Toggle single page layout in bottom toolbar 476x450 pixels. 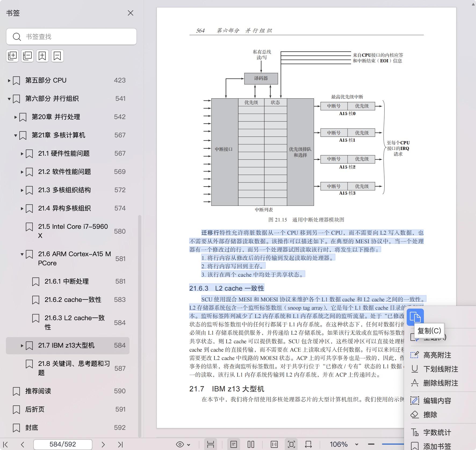[x=234, y=444]
